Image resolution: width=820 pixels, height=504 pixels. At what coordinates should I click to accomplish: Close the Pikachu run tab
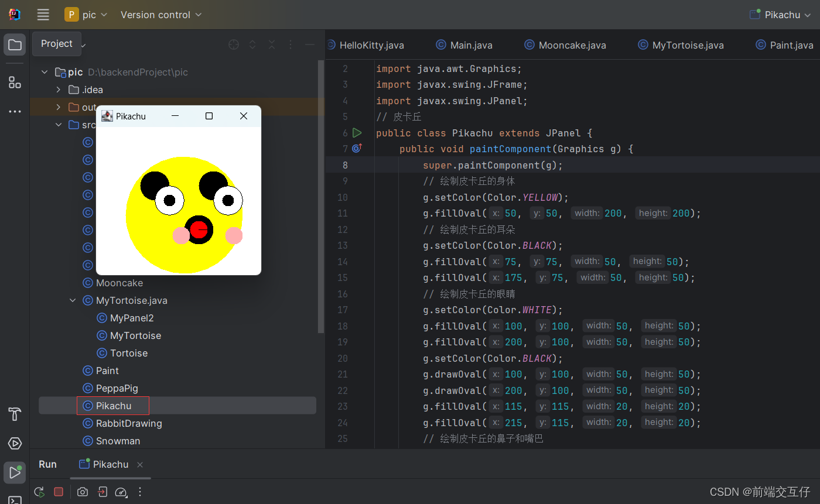pyautogui.click(x=140, y=465)
